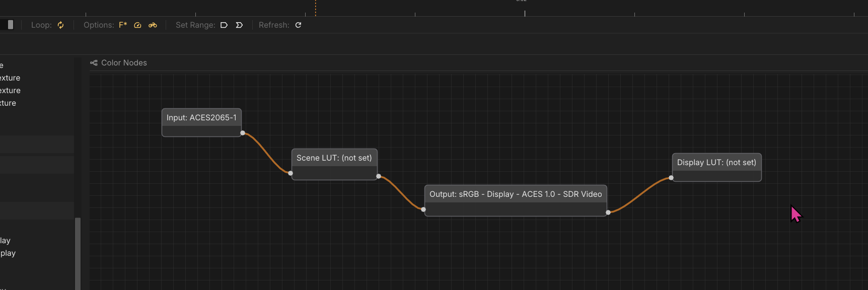This screenshot has width=868, height=290.
Task: Set the range start marker icon
Action: 224,25
